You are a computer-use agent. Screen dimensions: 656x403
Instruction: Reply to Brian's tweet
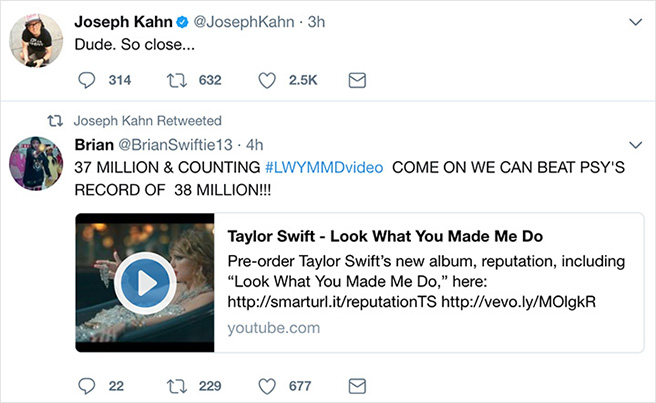[86, 385]
